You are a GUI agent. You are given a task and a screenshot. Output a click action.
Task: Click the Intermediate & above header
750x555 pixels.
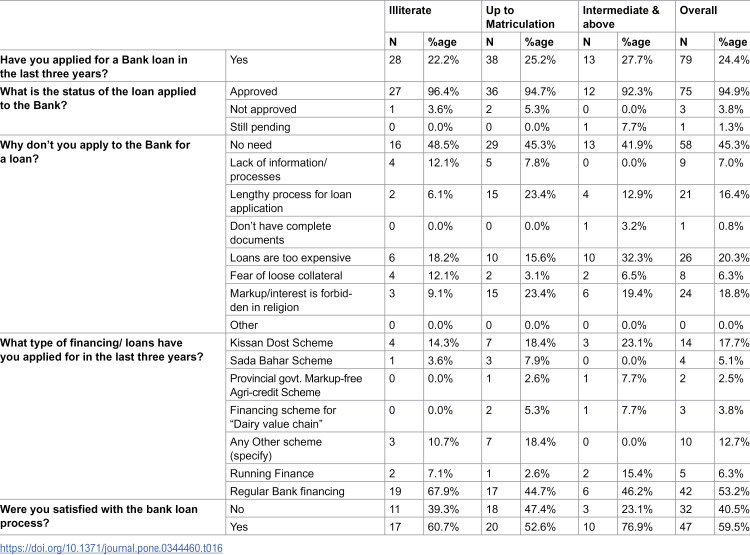coord(620,17)
